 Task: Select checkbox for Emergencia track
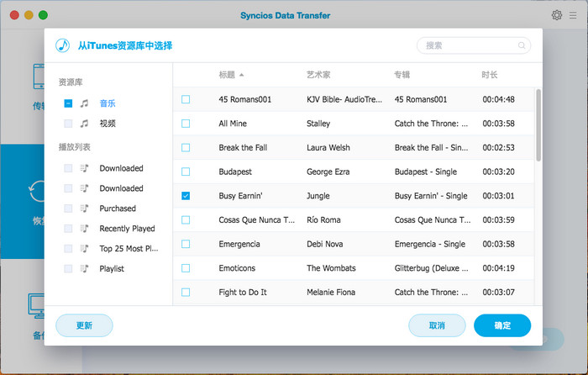[186, 244]
